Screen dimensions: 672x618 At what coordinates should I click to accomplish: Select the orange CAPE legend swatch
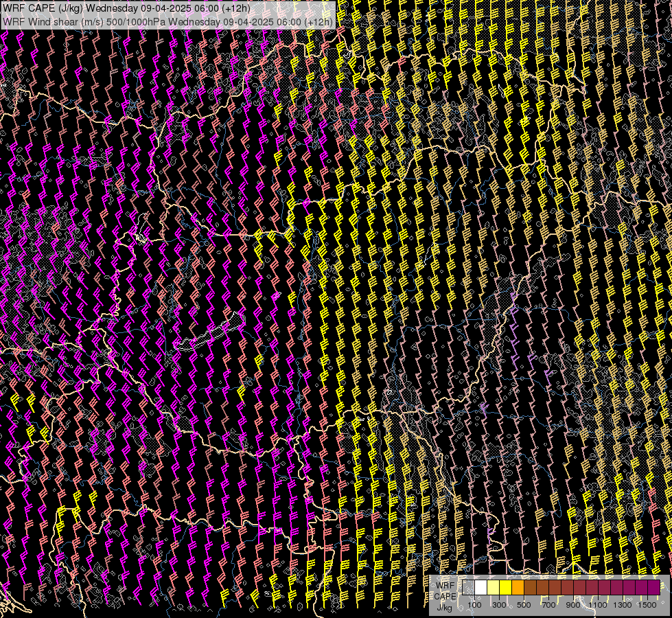518,587
